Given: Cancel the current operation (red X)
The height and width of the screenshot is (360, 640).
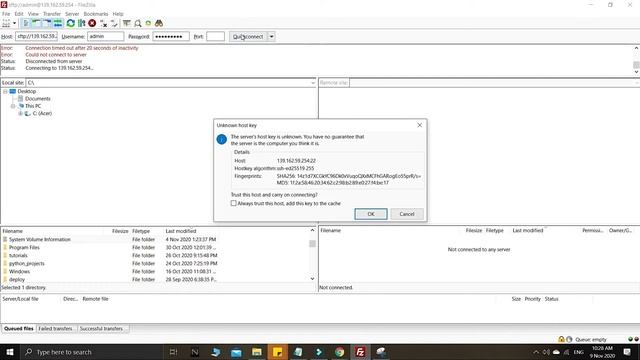Looking at the screenshot, I should click(92, 23).
